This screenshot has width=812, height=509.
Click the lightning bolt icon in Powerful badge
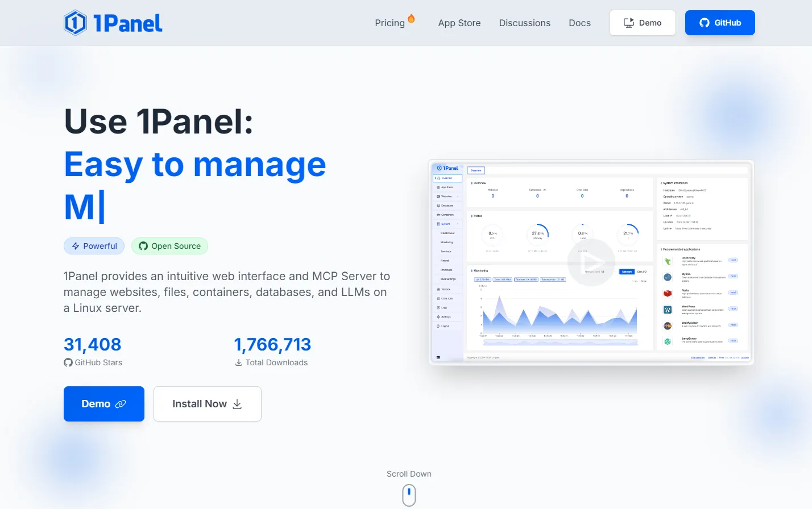(x=76, y=246)
